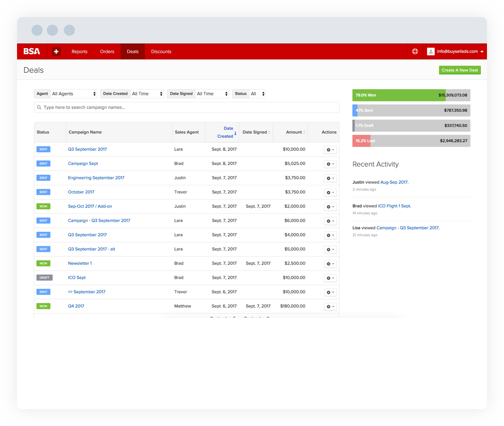Open the Engineering September 2017 campaign link
This screenshot has height=426, width=504.
pyautogui.click(x=96, y=178)
